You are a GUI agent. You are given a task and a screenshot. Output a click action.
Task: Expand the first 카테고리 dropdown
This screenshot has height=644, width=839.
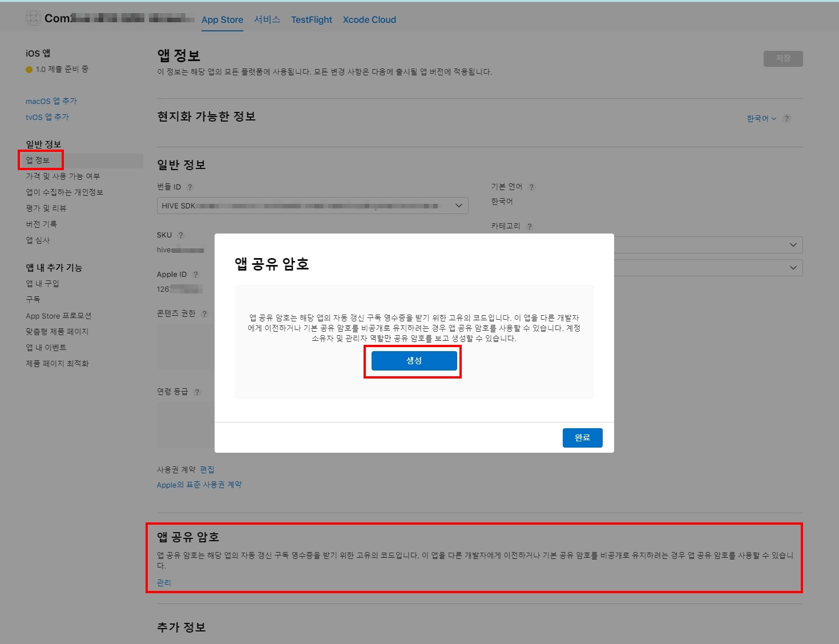tap(793, 245)
